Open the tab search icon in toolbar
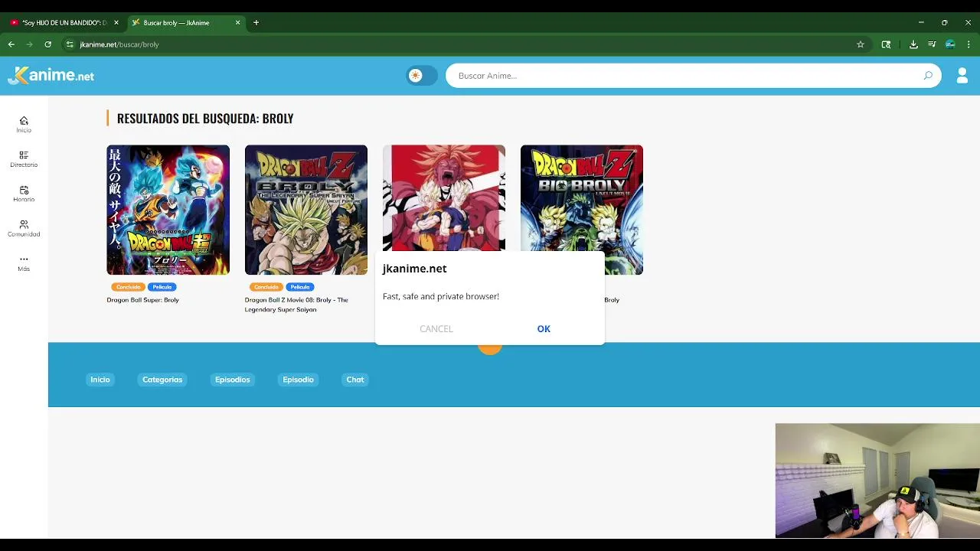Screen dimensions: 980x551 [887, 44]
